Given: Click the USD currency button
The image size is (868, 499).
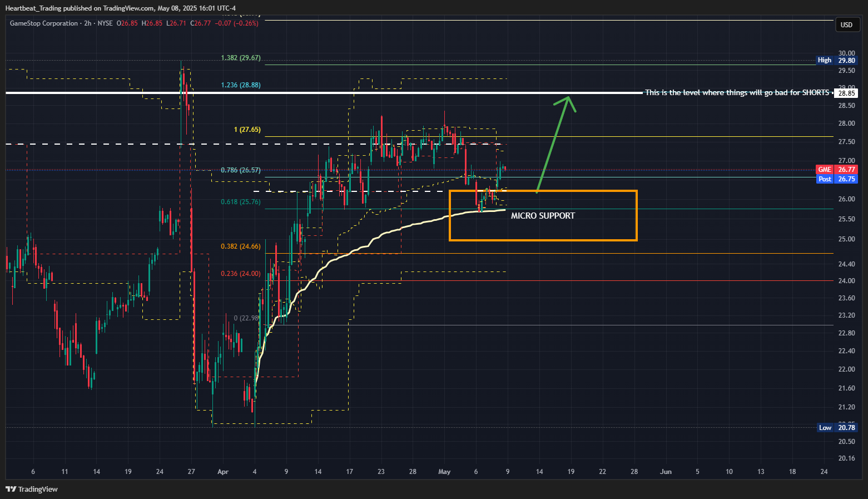Looking at the screenshot, I should (846, 24).
